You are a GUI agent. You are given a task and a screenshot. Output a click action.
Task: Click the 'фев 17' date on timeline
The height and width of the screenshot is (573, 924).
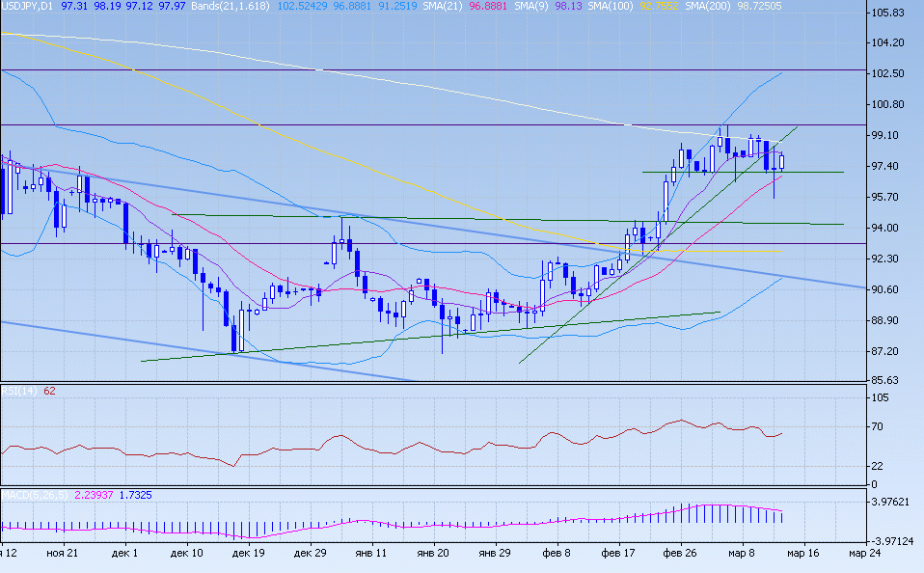(x=617, y=554)
